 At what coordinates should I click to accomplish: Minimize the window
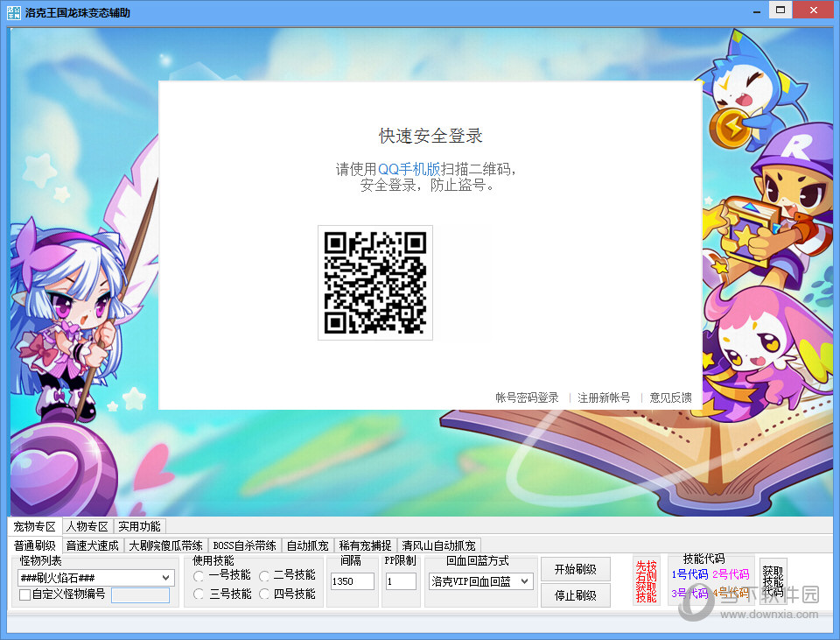757,11
